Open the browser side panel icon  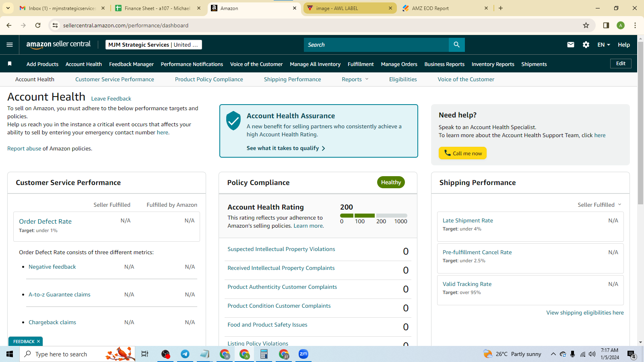pos(606,25)
